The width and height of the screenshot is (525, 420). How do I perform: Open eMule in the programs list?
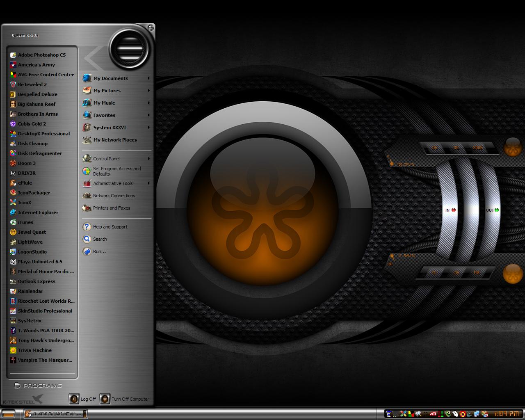pyautogui.click(x=25, y=183)
